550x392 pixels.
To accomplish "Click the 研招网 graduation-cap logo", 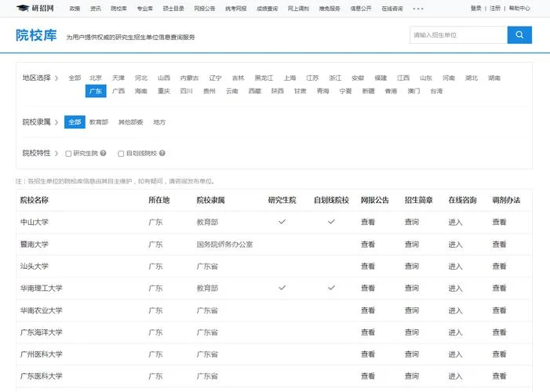I will (x=35, y=8).
